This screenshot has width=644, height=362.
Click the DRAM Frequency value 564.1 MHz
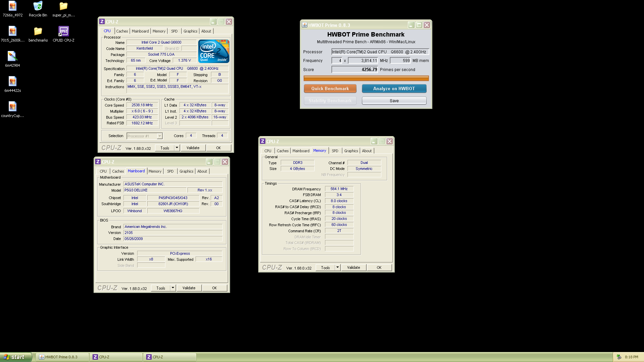(339, 189)
